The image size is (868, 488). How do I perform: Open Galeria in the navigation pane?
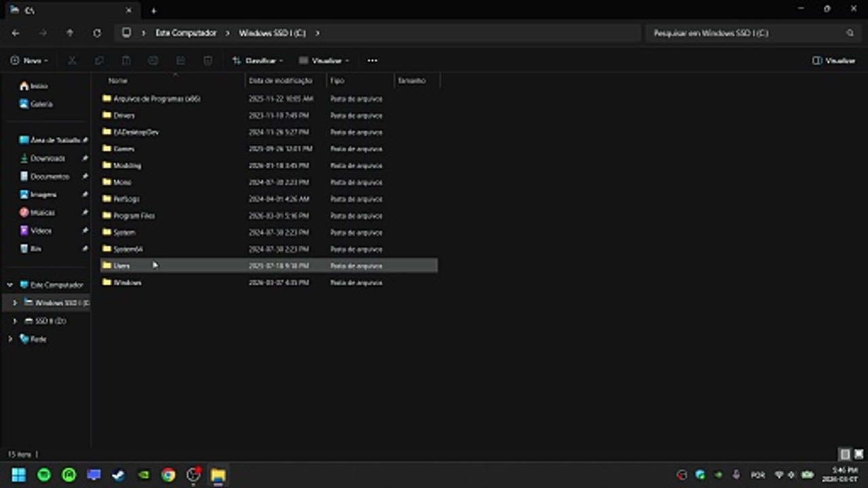pos(36,104)
